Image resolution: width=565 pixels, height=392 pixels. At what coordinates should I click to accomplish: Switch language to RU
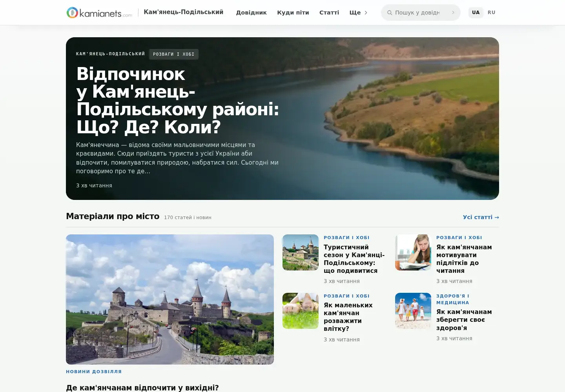(492, 13)
